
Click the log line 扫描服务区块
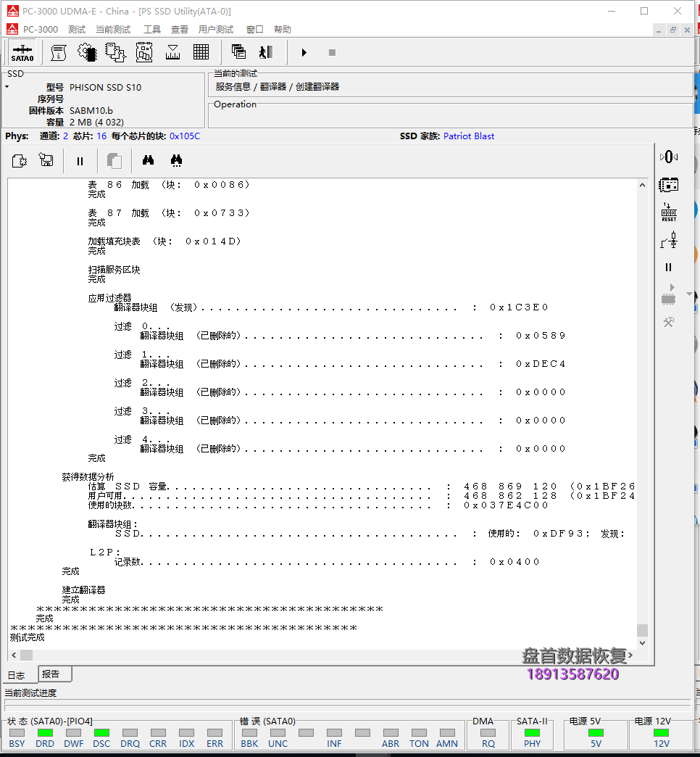pyautogui.click(x=114, y=270)
